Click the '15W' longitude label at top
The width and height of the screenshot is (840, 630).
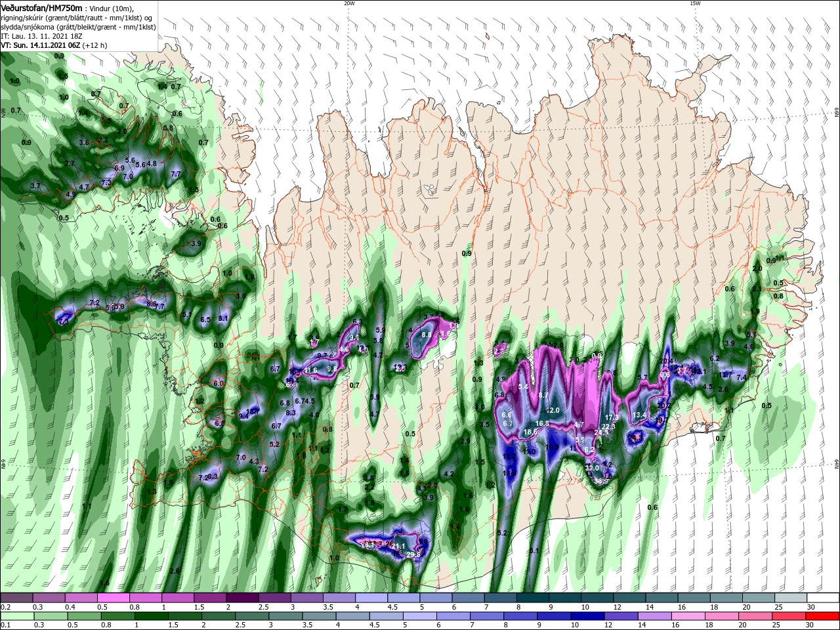[695, 3]
